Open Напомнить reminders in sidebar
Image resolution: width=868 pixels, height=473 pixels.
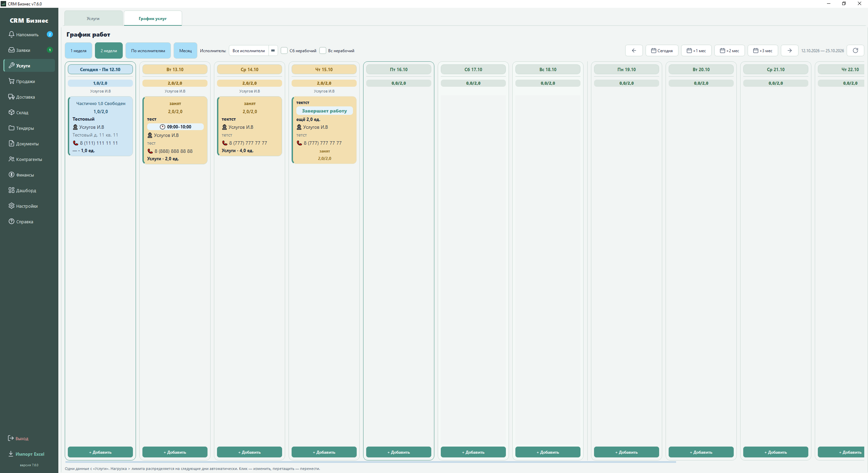pyautogui.click(x=29, y=35)
